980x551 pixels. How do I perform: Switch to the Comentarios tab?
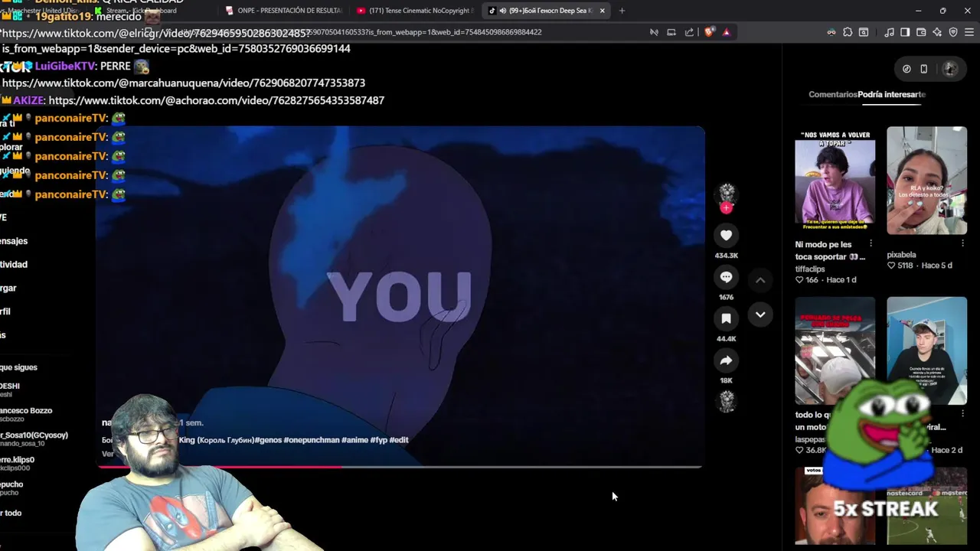point(833,94)
